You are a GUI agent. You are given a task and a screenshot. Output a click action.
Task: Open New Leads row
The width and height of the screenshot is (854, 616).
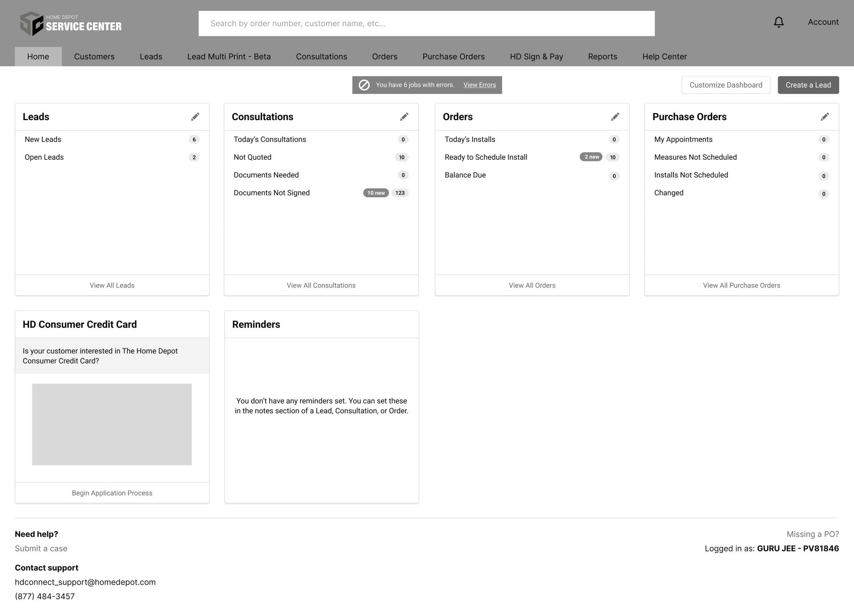tap(112, 140)
